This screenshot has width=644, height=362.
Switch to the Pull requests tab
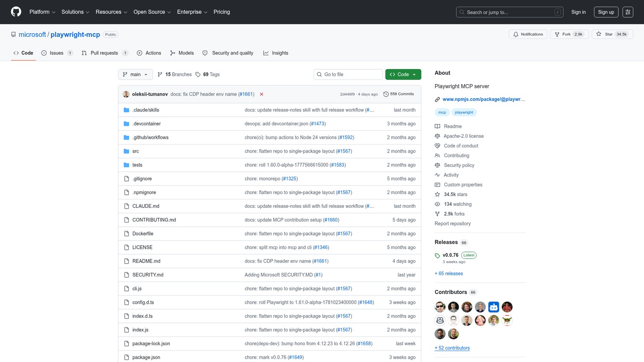point(105,53)
